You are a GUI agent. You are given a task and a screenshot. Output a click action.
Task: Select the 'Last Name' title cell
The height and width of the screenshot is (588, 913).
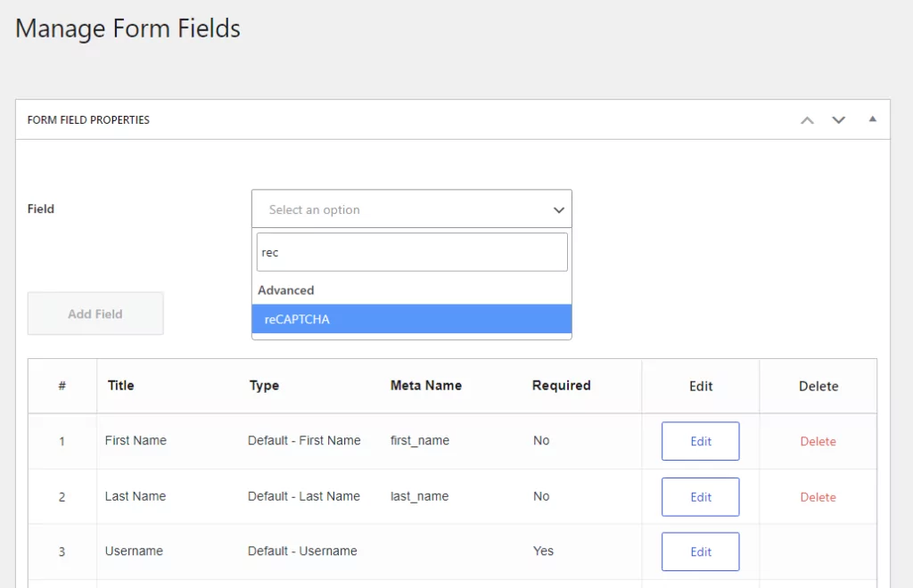coord(136,496)
